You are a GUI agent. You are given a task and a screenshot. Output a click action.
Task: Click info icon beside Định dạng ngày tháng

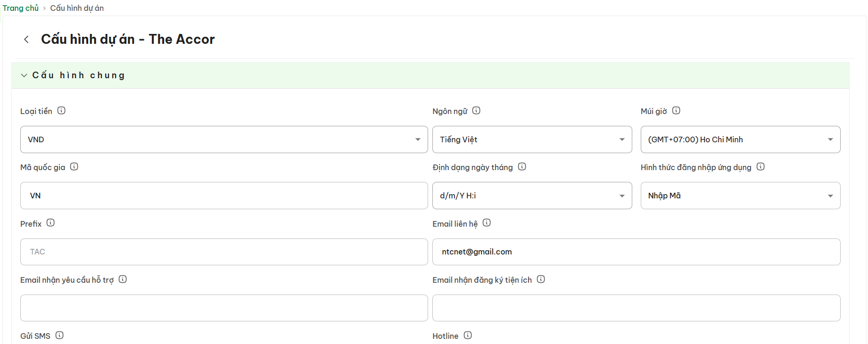[522, 167]
